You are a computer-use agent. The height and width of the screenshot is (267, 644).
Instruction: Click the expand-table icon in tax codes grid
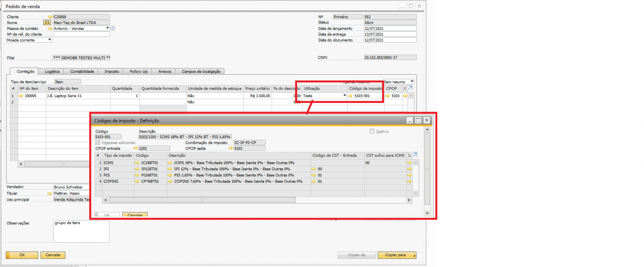[x=415, y=155]
